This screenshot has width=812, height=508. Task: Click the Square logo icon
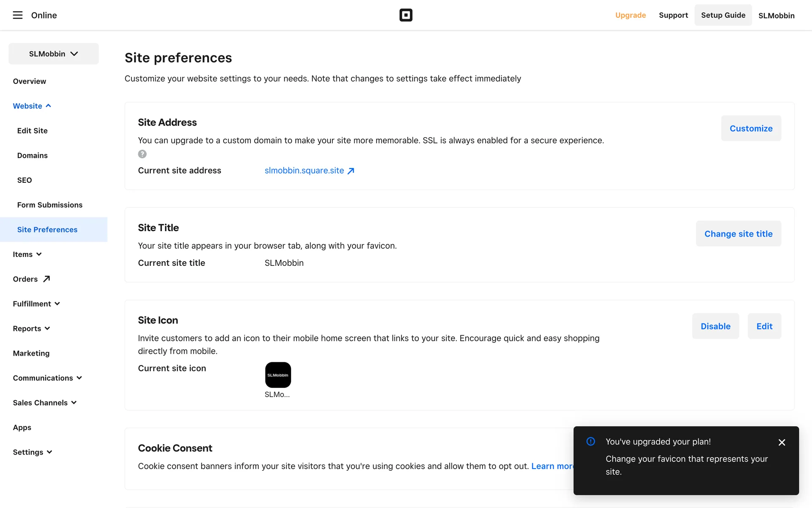(x=406, y=15)
